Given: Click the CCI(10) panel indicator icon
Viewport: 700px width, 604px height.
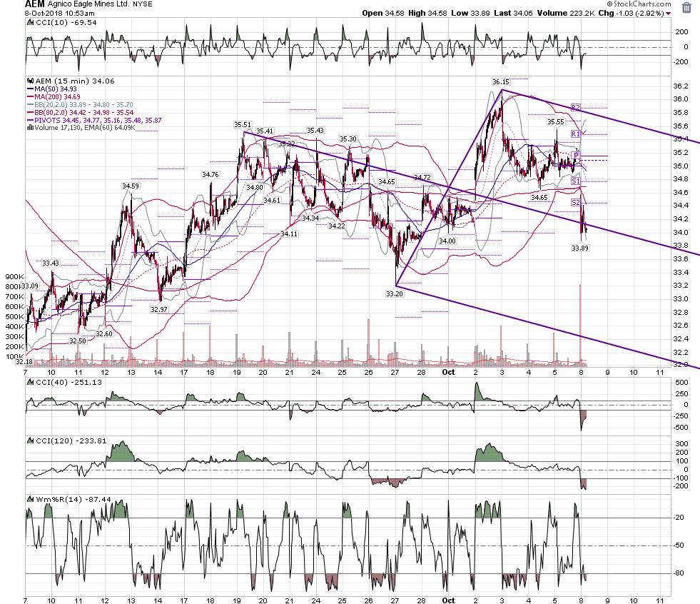Looking at the screenshot, I should coord(31,22).
